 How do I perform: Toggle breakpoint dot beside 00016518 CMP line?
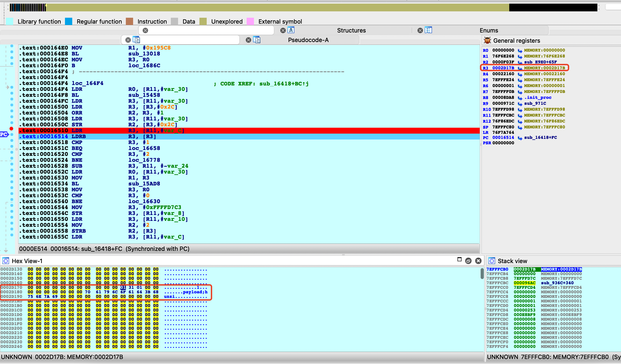12,140
